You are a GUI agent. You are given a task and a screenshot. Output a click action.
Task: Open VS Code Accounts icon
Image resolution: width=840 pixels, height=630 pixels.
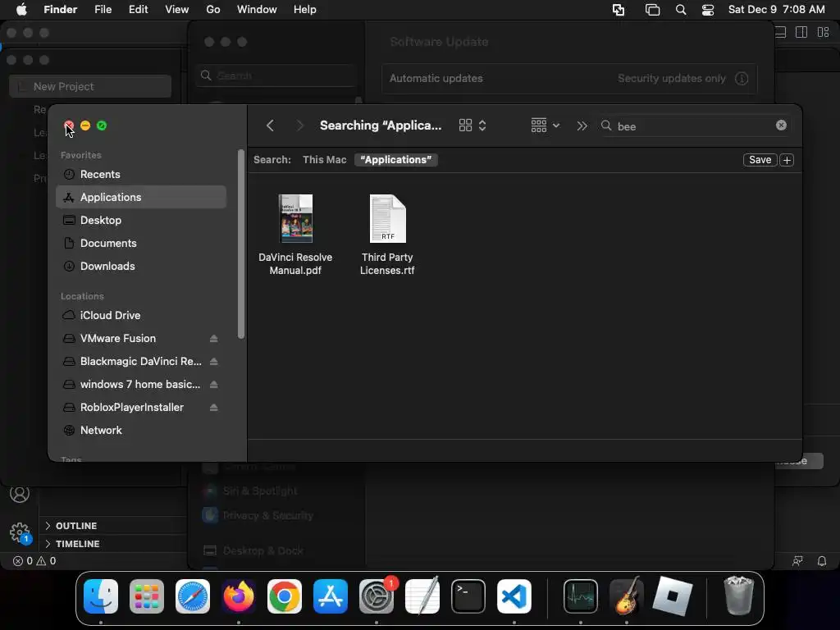[x=20, y=494]
